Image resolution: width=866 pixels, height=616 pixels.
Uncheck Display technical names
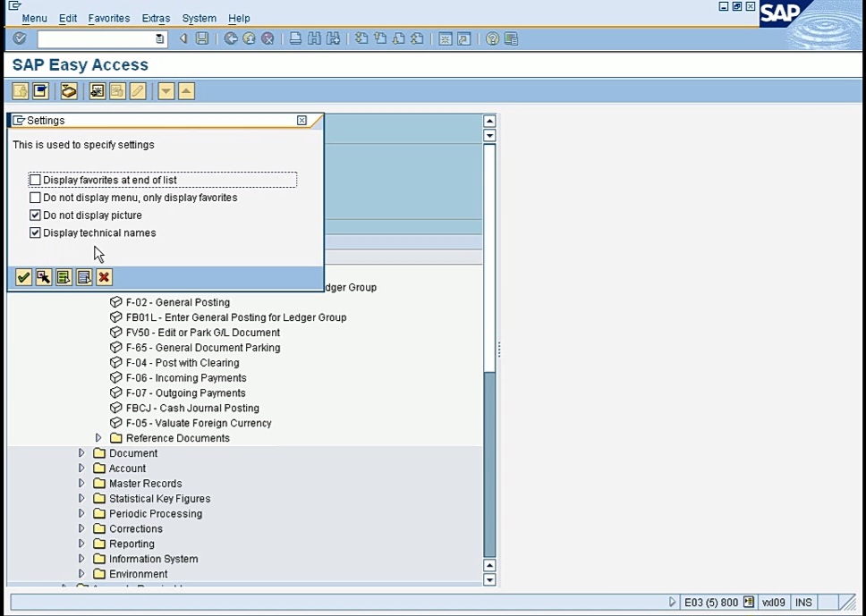tap(35, 233)
